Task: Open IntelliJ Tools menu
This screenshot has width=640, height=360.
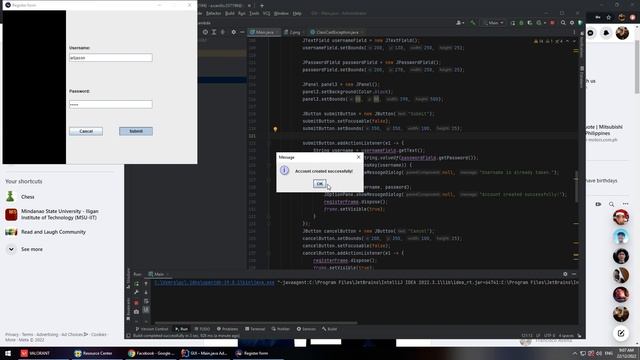Action: (x=254, y=13)
